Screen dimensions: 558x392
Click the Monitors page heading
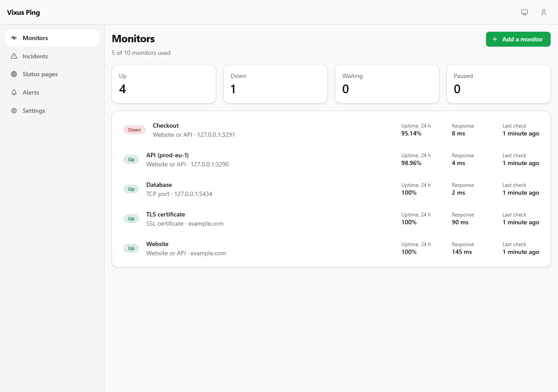click(x=133, y=39)
